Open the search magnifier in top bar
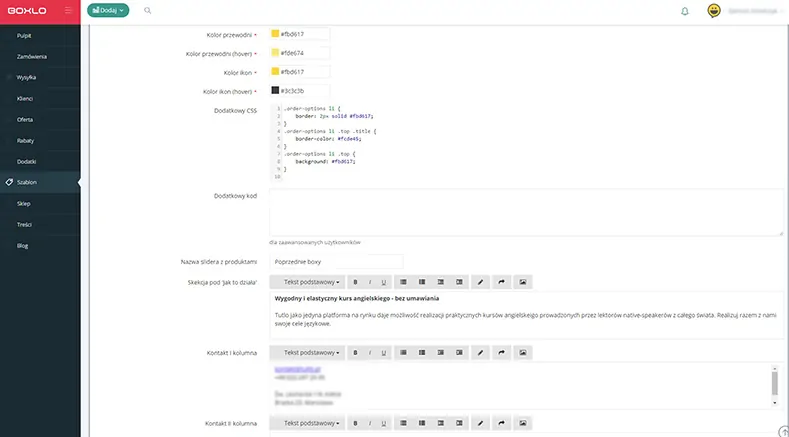Viewport: 789px width, 437px height. 148,10
